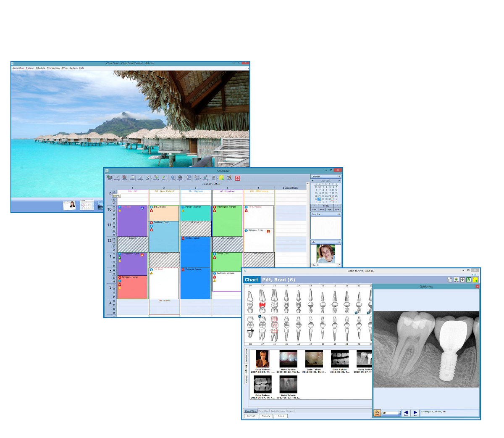Click the Refresh button in Chart window
This screenshot has width=504, height=438.
(251, 416)
